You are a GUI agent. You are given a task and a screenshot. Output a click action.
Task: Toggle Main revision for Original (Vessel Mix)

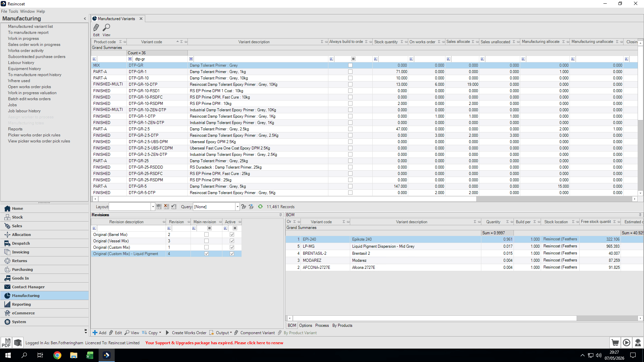206,241
